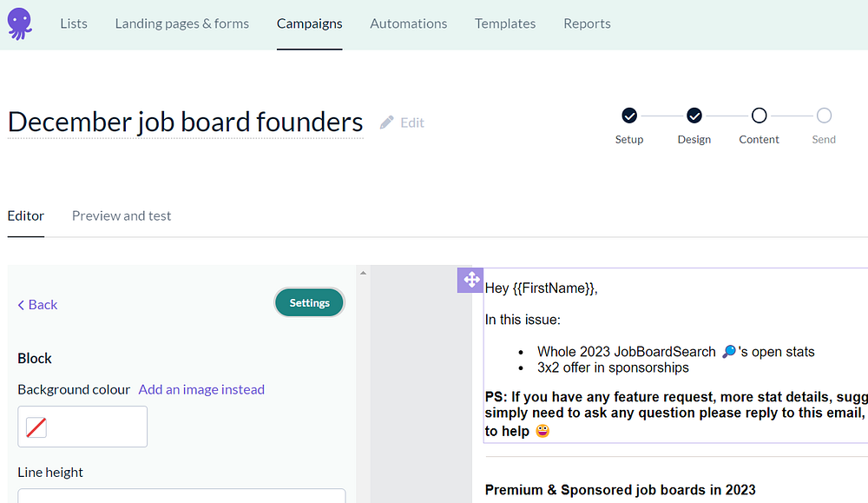Go to the Automations section

[408, 23]
